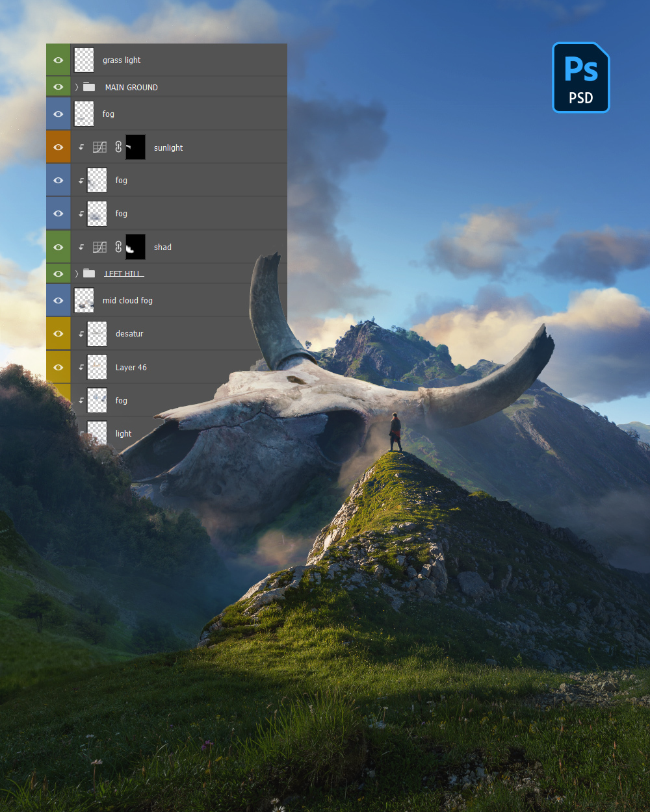This screenshot has height=812, width=650.
Task: Click the 'sunlight' layer name
Action: click(x=168, y=148)
